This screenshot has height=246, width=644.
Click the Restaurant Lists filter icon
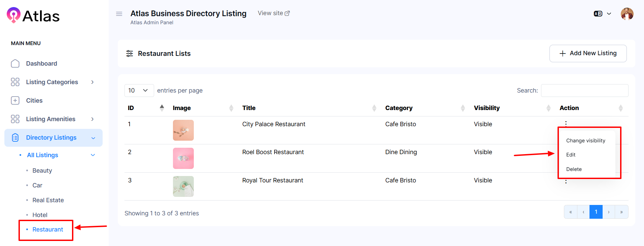click(130, 54)
